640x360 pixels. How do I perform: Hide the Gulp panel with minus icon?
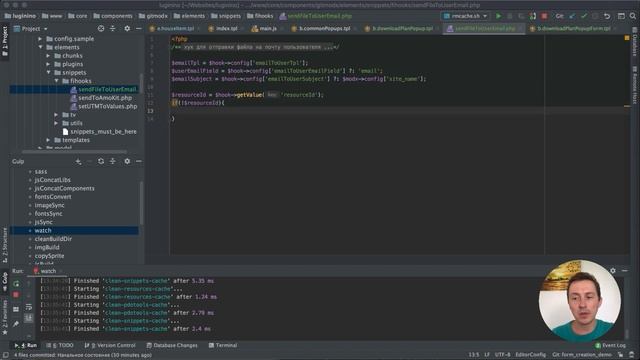[x=139, y=162]
